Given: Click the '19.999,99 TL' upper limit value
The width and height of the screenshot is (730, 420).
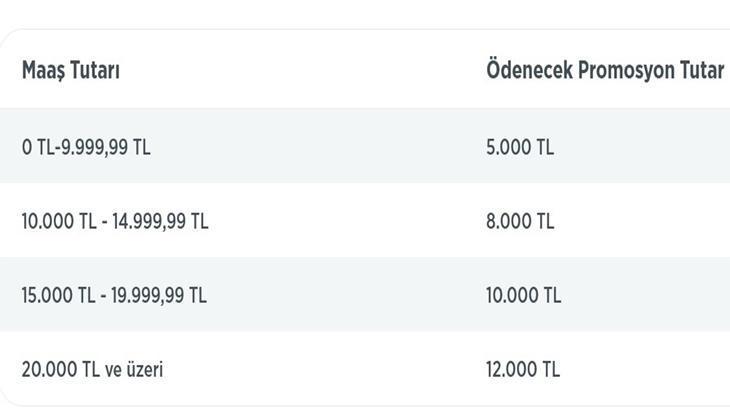Looking at the screenshot, I should point(159,295).
